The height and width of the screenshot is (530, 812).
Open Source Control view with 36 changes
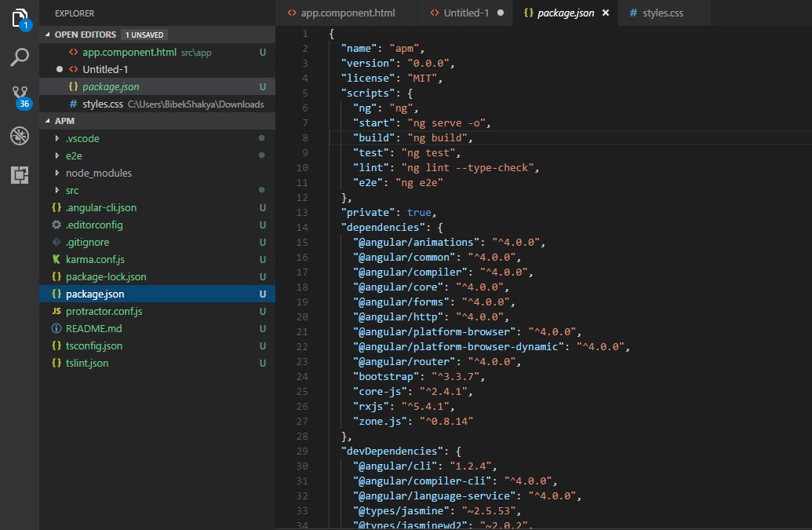tap(20, 97)
